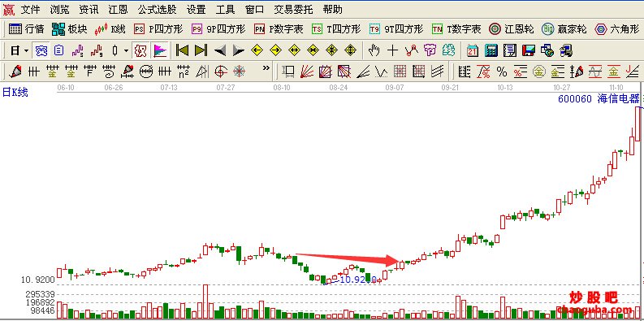
Task: Click yellow diamond horizontal-expand icon
Action: coord(294,50)
